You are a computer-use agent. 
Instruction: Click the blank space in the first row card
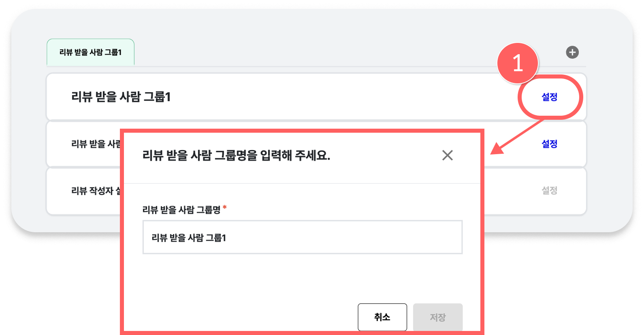point(344,97)
